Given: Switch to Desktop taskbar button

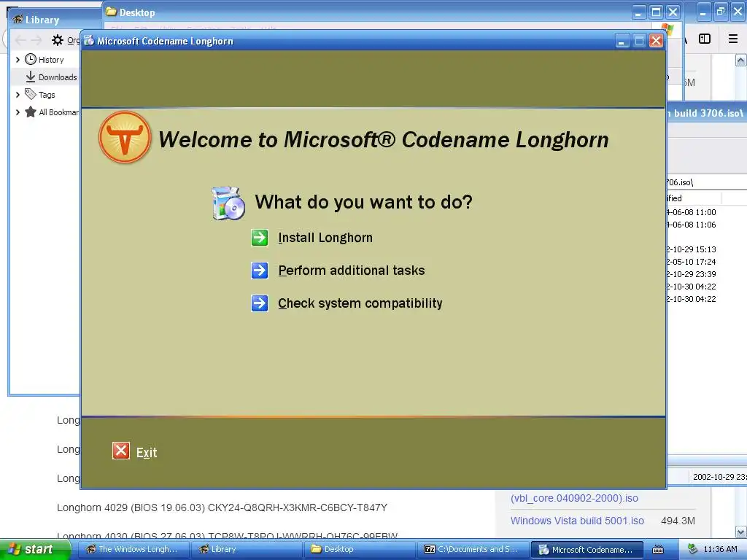Looking at the screenshot, I should [360, 549].
